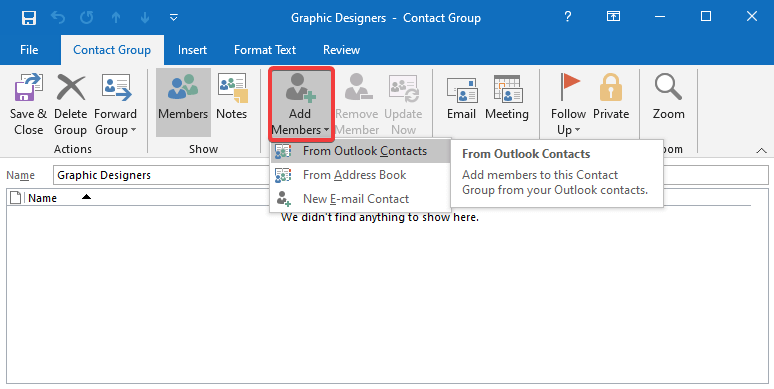The image size is (774, 389).
Task: Switch to the Review tab
Action: click(342, 50)
